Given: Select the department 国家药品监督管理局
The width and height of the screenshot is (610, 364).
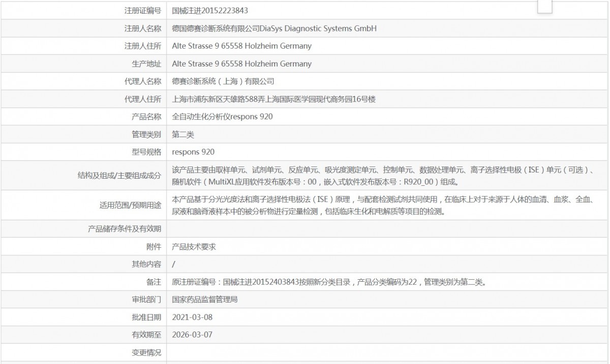Looking at the screenshot, I should pos(205,300).
